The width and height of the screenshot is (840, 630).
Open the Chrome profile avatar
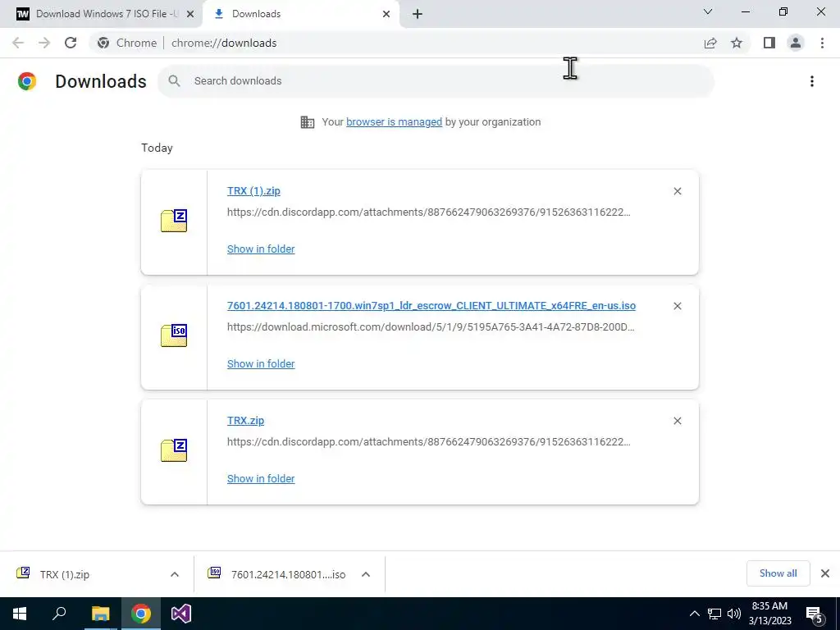796,43
